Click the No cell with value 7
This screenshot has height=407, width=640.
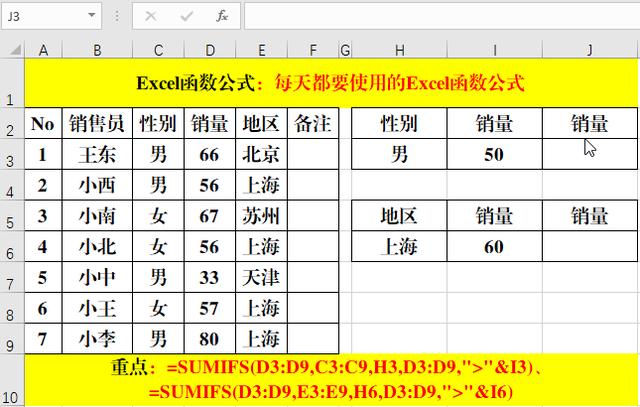tap(43, 339)
